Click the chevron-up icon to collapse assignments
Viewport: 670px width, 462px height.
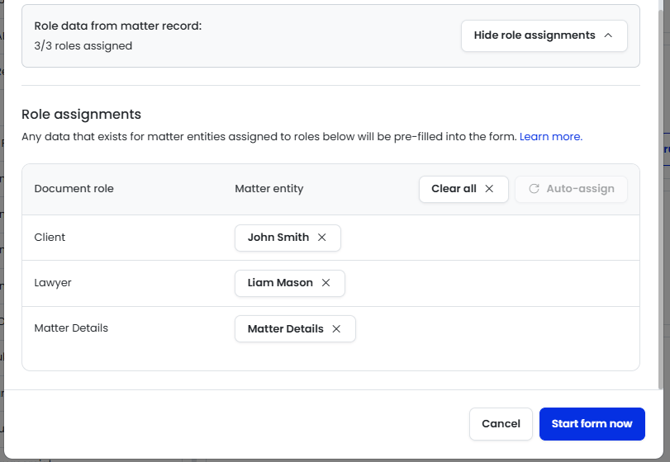tap(608, 36)
